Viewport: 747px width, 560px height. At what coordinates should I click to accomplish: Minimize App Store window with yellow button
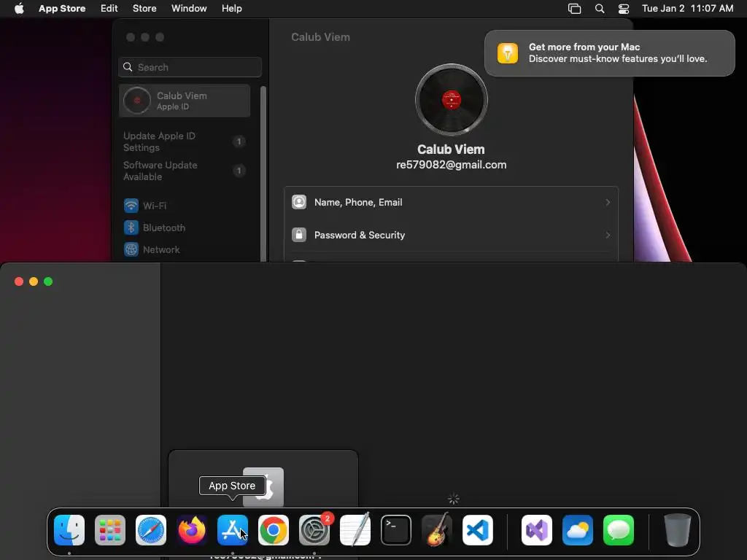(34, 281)
